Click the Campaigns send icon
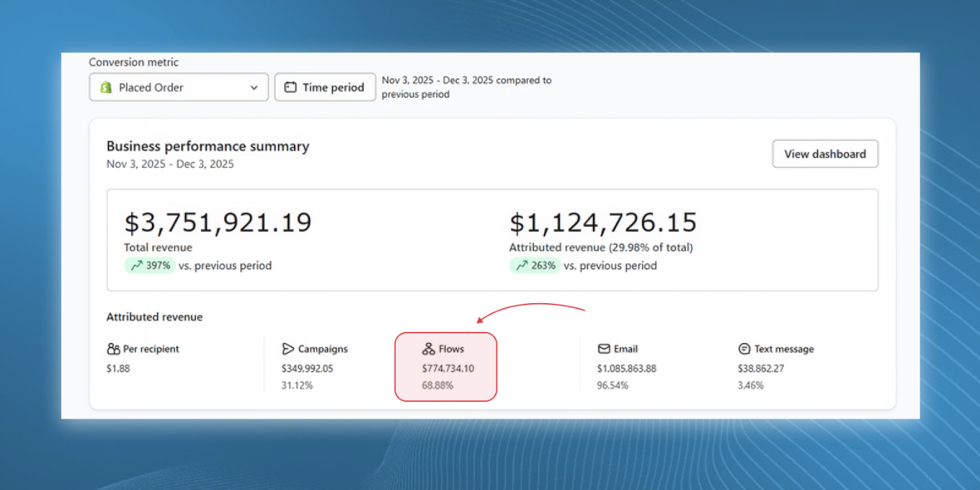 click(x=288, y=349)
